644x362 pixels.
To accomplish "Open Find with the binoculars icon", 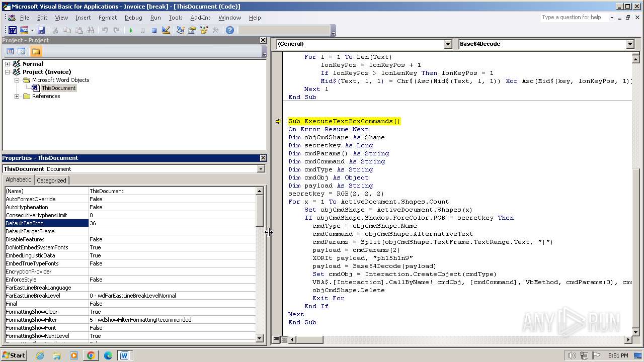I will click(x=90, y=30).
